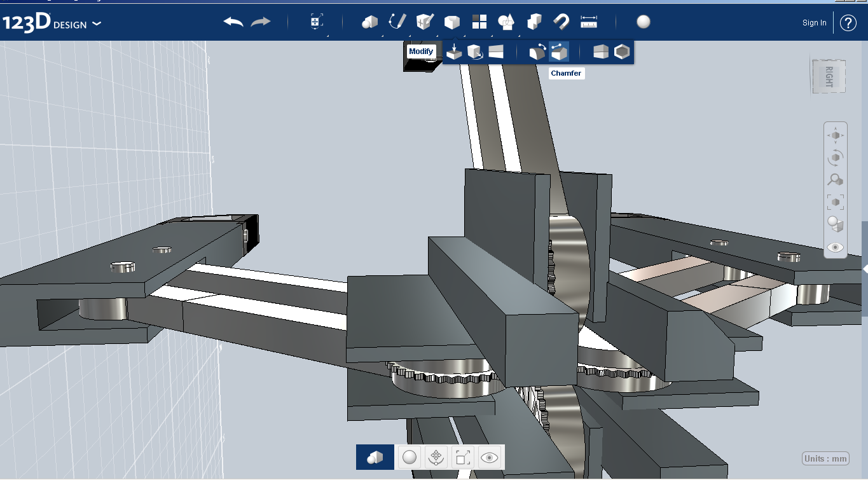Open the Help question mark menu

point(848,23)
